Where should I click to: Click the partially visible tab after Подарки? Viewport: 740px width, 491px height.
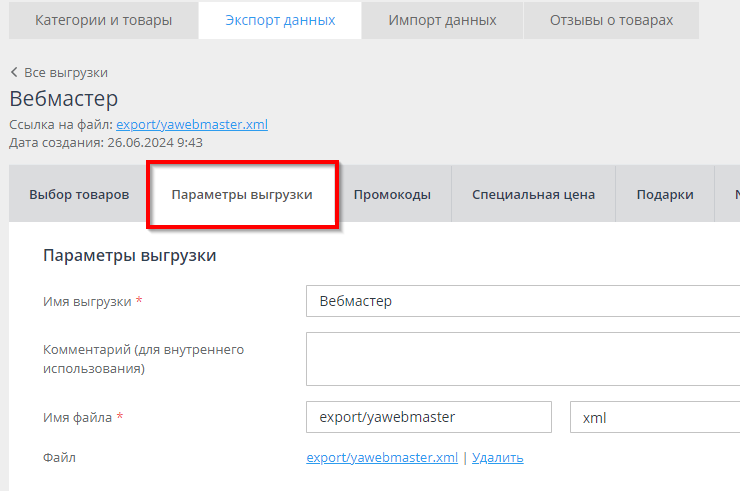coord(730,195)
